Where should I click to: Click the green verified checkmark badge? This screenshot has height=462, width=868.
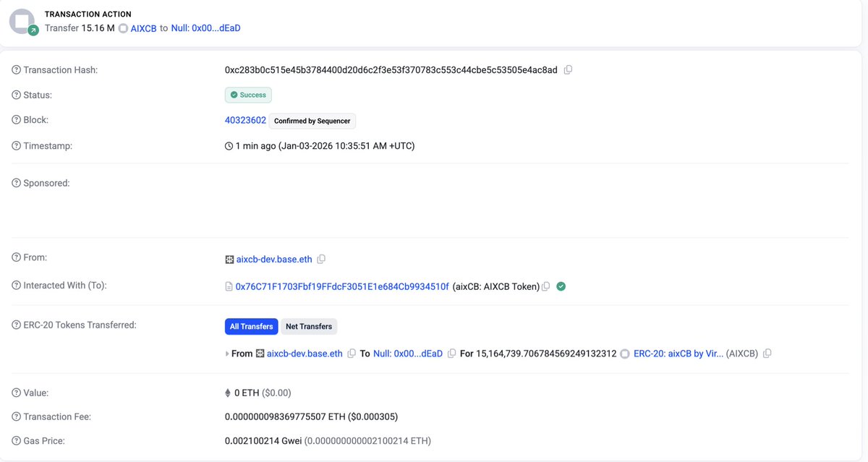point(561,286)
